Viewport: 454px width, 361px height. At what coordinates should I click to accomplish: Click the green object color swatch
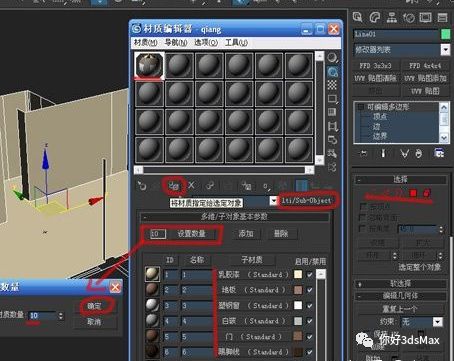(x=445, y=34)
